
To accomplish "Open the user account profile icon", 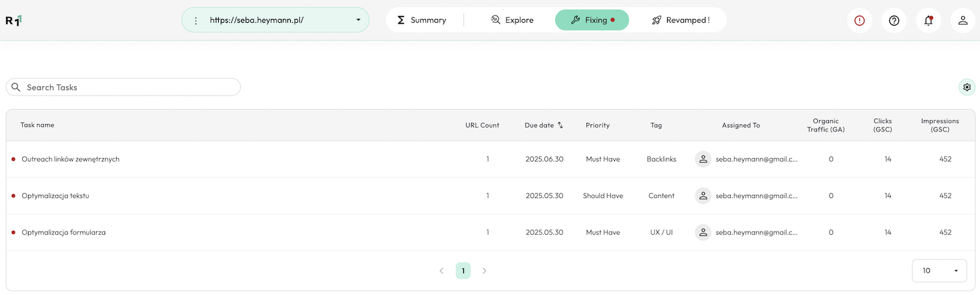I will coord(962,20).
